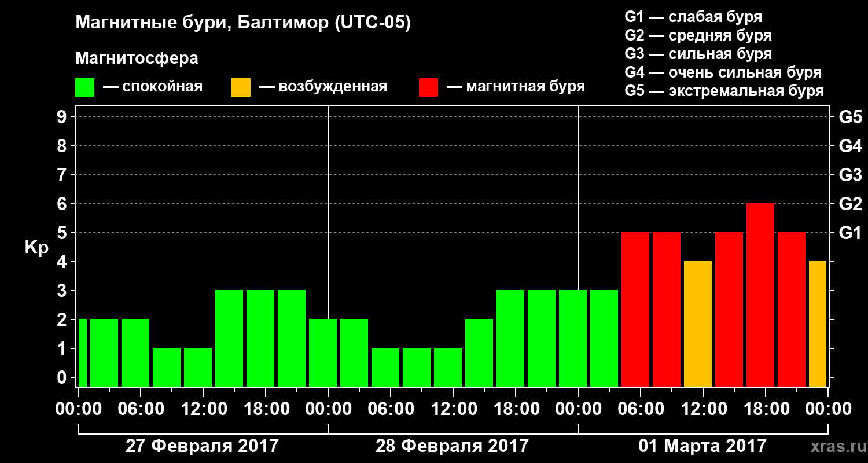Click the red Kp 6 bar on 01 Марта
868x463 pixels.
760,295
